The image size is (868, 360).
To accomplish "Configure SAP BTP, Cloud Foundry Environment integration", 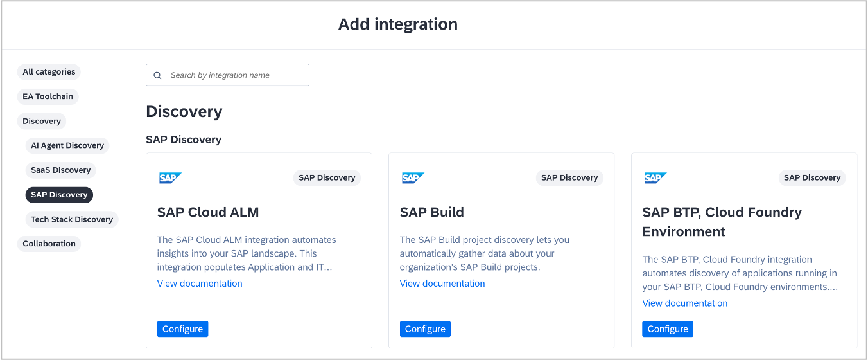I will pyautogui.click(x=668, y=329).
